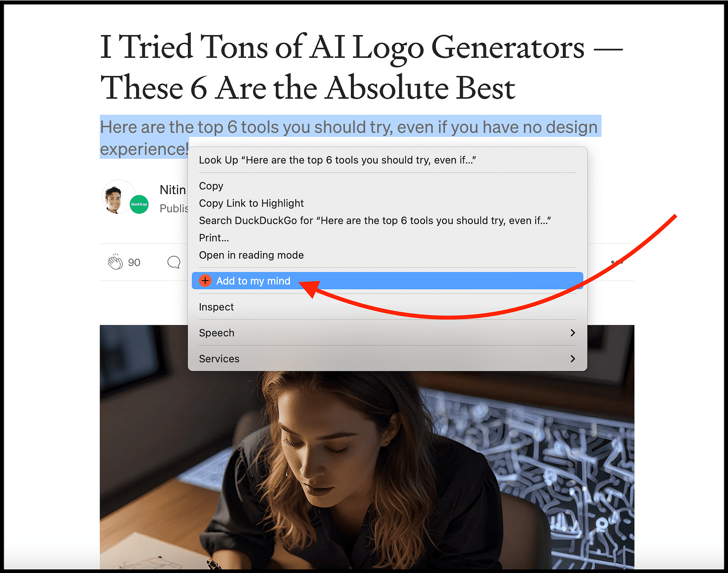Open the three-dot more options icon
Viewport: 728px width, 573px height.
[x=617, y=262]
